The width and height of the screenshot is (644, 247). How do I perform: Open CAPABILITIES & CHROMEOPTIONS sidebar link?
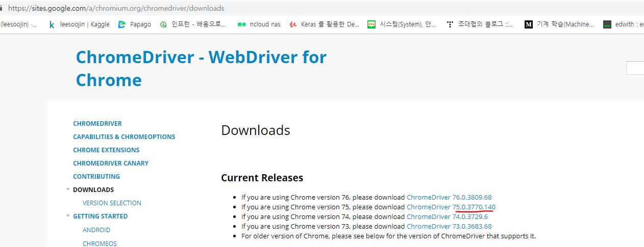click(x=124, y=137)
